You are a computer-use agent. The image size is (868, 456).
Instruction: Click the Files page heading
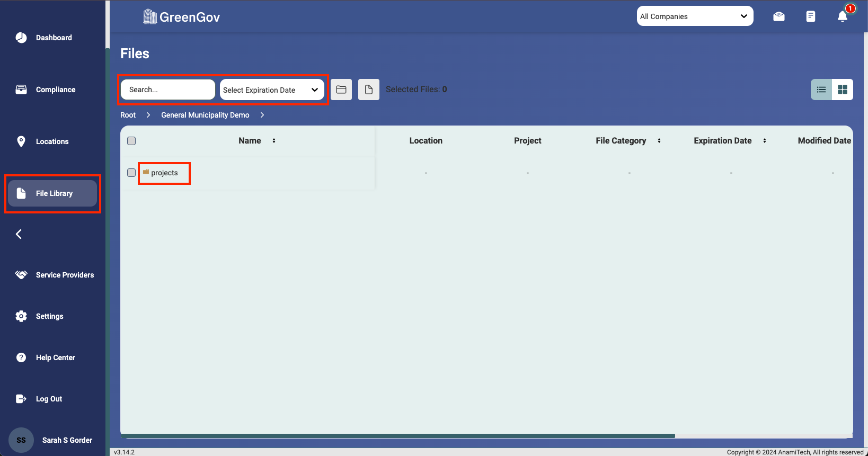click(x=135, y=53)
